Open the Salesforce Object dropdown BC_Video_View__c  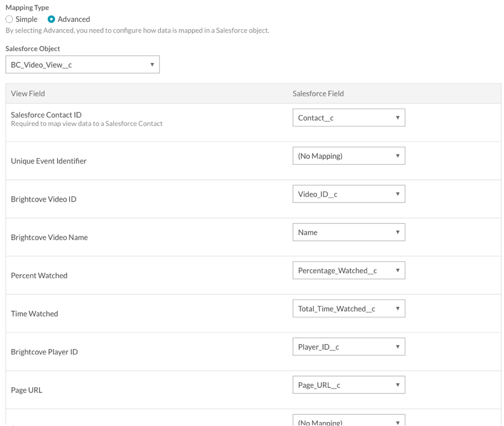(x=83, y=64)
